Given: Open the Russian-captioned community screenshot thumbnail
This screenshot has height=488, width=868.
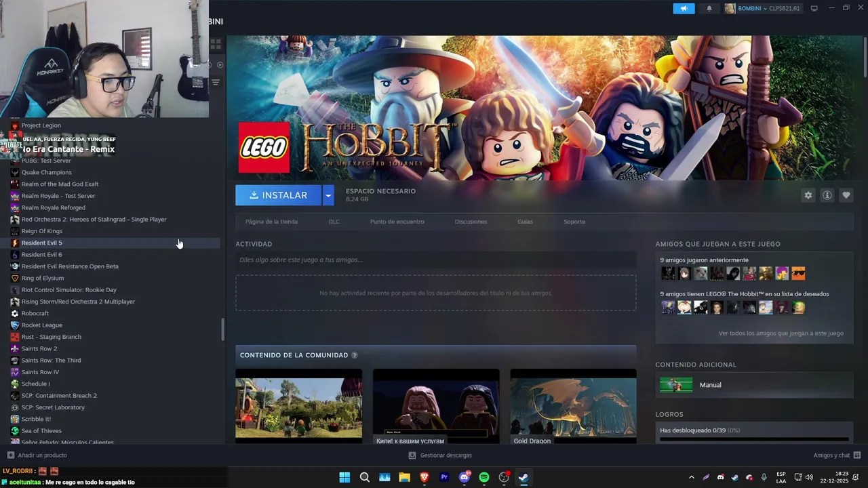Looking at the screenshot, I should click(436, 407).
